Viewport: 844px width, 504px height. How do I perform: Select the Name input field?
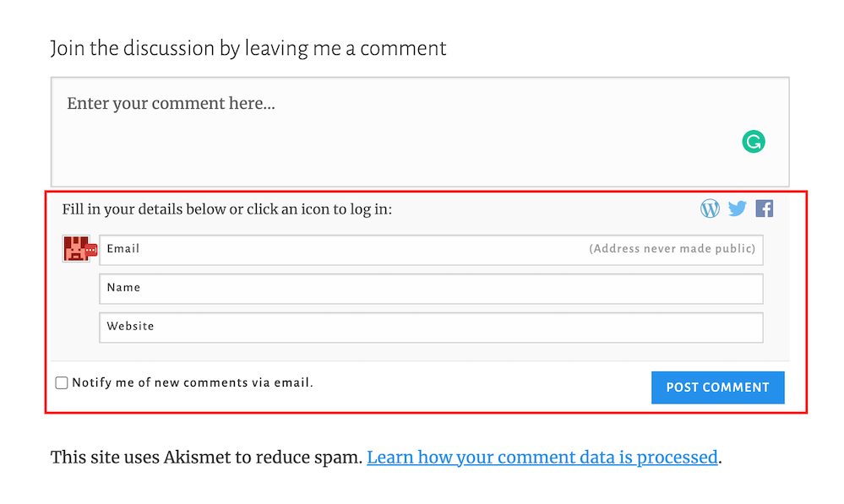coord(431,289)
